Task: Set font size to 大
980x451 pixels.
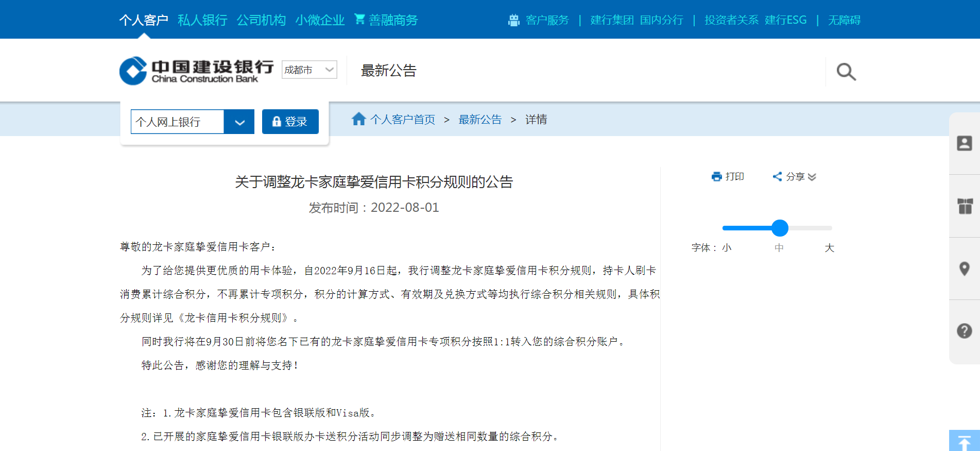Action: click(829, 248)
